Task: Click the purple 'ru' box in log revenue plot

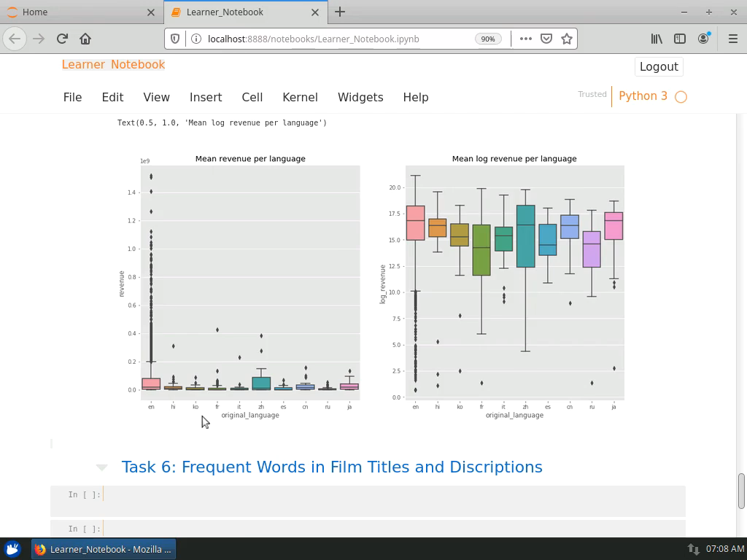Action: (592, 249)
